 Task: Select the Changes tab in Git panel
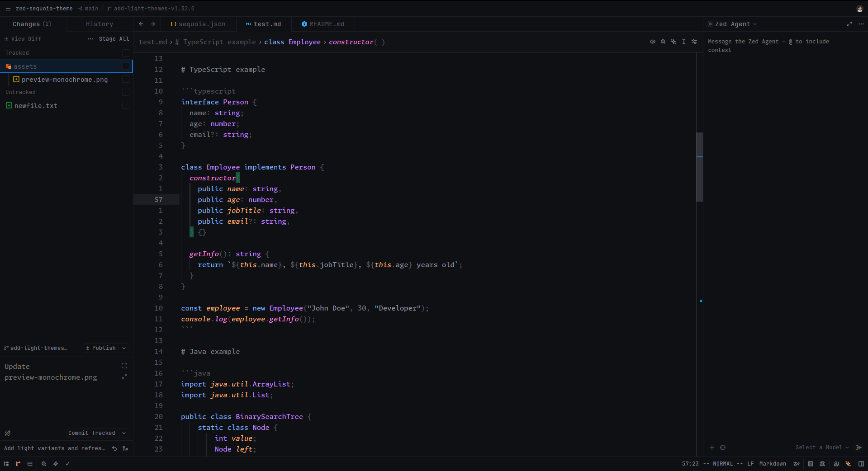click(32, 24)
